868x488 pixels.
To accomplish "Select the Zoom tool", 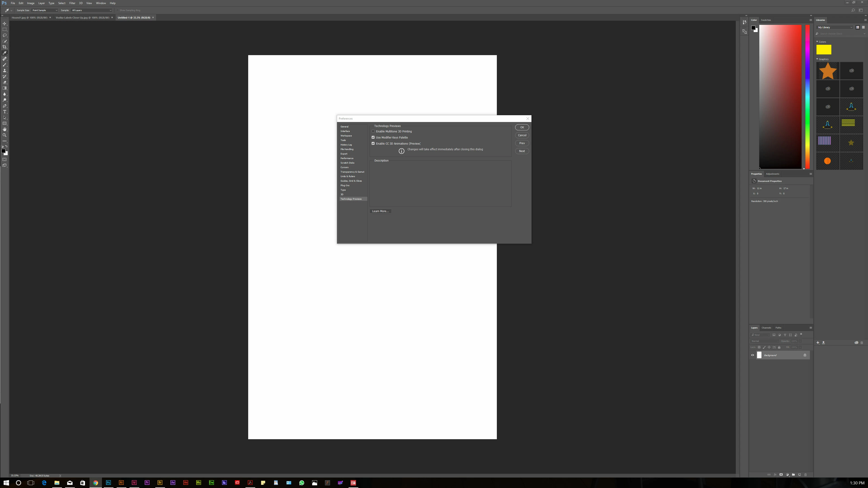I will [5, 135].
